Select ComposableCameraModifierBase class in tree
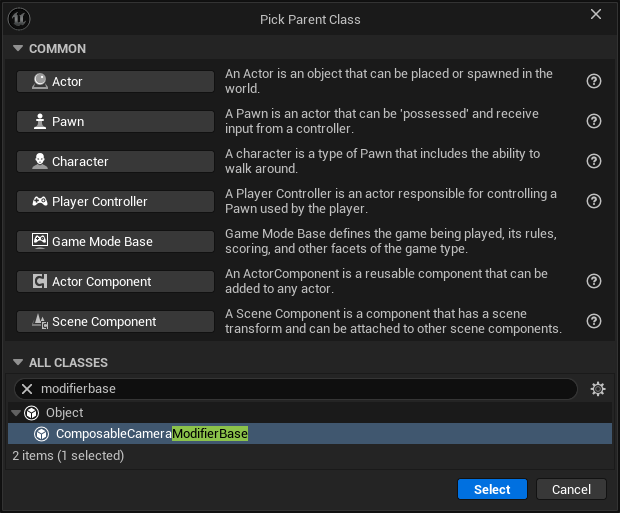The width and height of the screenshot is (620, 513). (x=151, y=434)
